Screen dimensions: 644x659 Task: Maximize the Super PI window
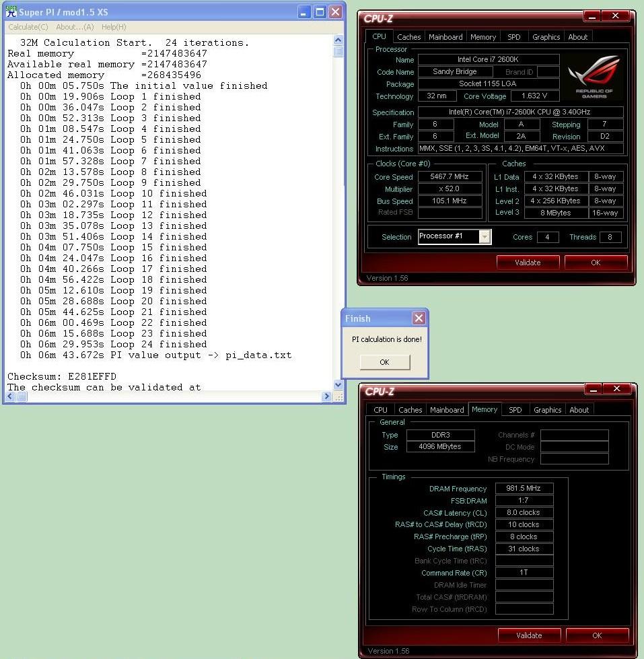coord(320,11)
